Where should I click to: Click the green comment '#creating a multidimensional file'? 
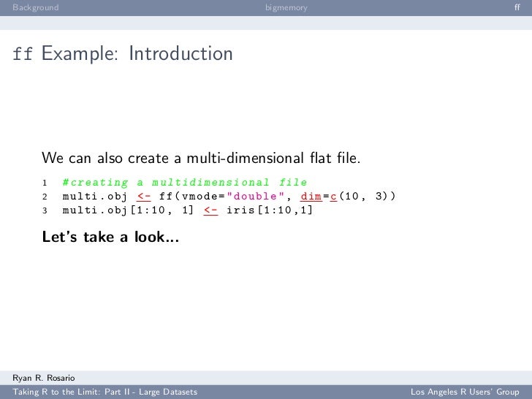point(185,183)
